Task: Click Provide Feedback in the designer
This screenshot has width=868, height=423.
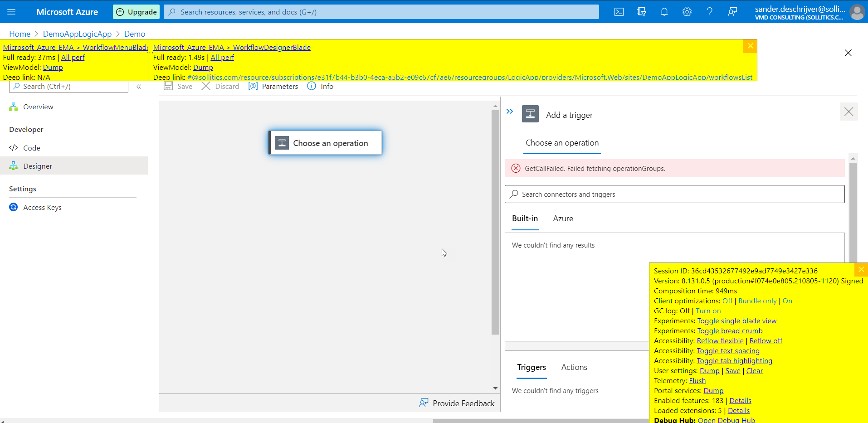Action: click(x=457, y=403)
